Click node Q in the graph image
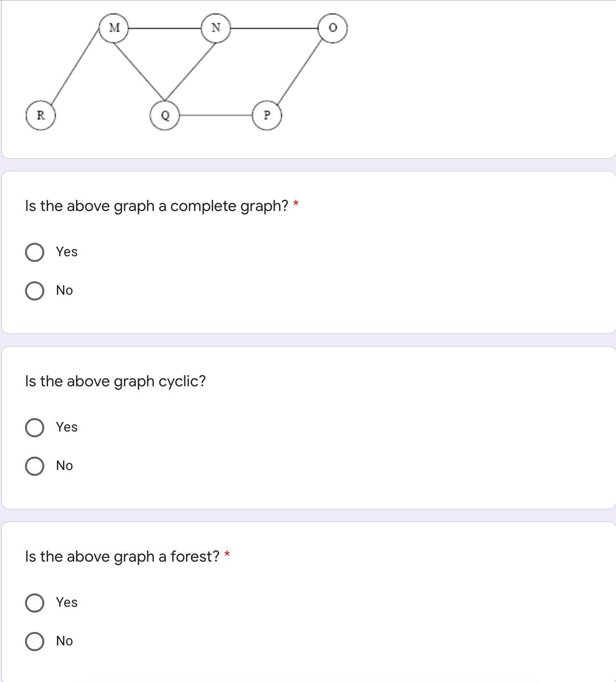This screenshot has height=682, width=616. click(166, 115)
